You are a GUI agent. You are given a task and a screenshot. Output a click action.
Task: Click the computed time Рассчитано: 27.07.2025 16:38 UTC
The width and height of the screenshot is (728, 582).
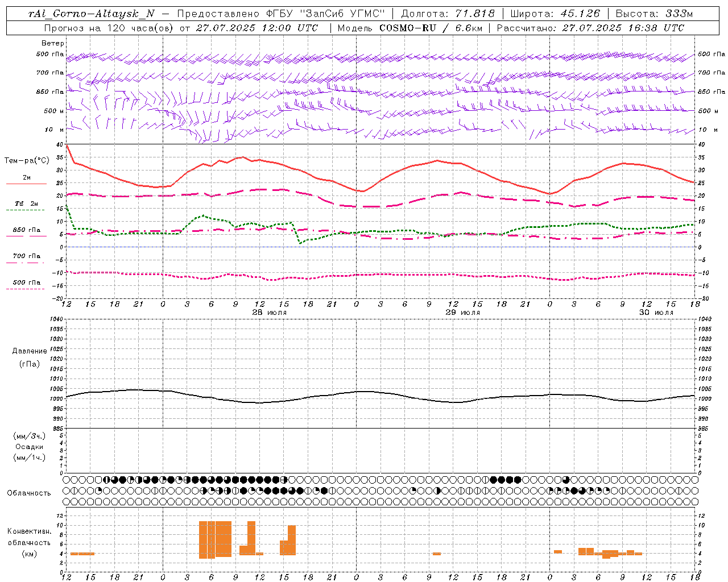(x=590, y=28)
